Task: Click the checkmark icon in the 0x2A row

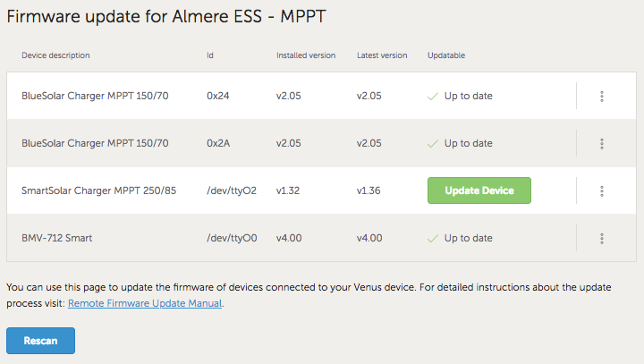Action: pos(433,143)
